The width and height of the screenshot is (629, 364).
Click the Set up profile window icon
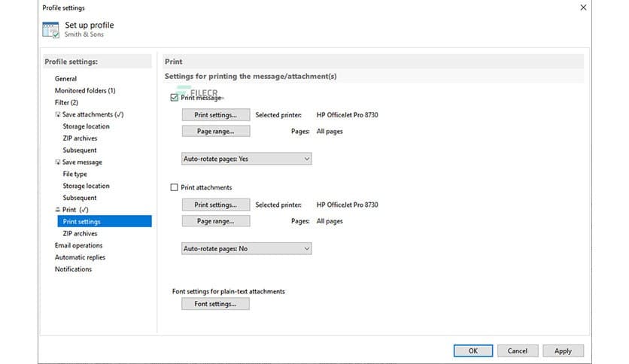[51, 29]
